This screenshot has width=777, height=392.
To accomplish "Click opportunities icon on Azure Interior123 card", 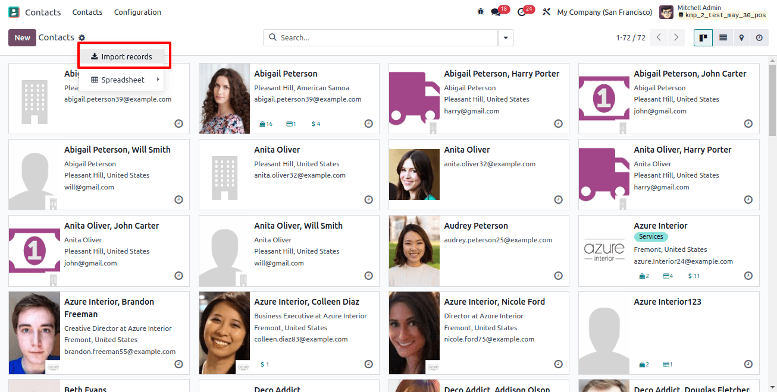I will pos(644,365).
